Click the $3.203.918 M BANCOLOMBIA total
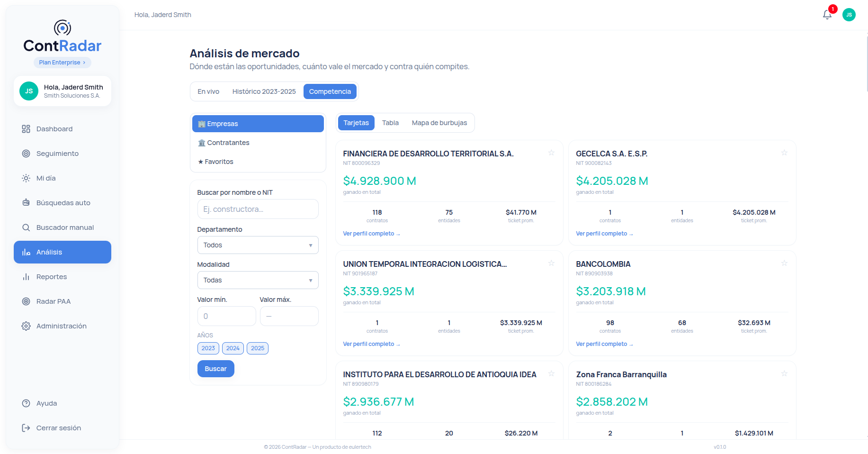 click(x=611, y=291)
